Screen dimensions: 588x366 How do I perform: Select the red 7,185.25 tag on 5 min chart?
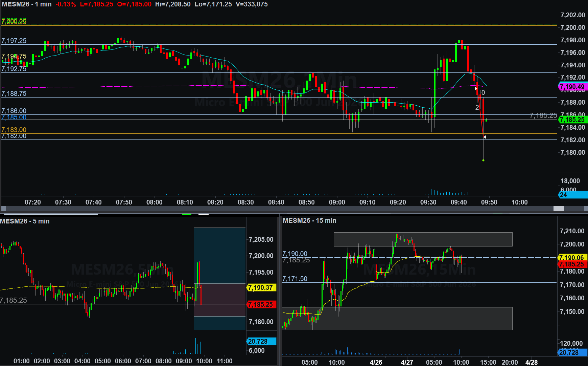click(x=261, y=304)
